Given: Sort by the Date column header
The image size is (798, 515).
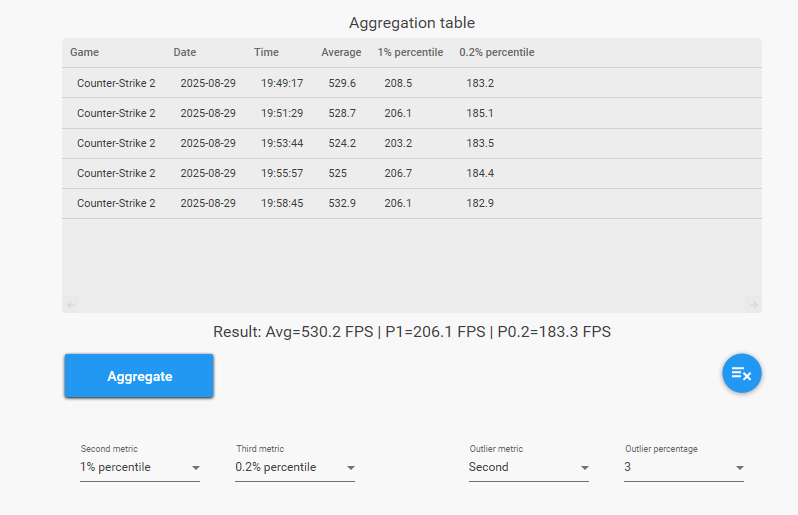Looking at the screenshot, I should coord(185,52).
